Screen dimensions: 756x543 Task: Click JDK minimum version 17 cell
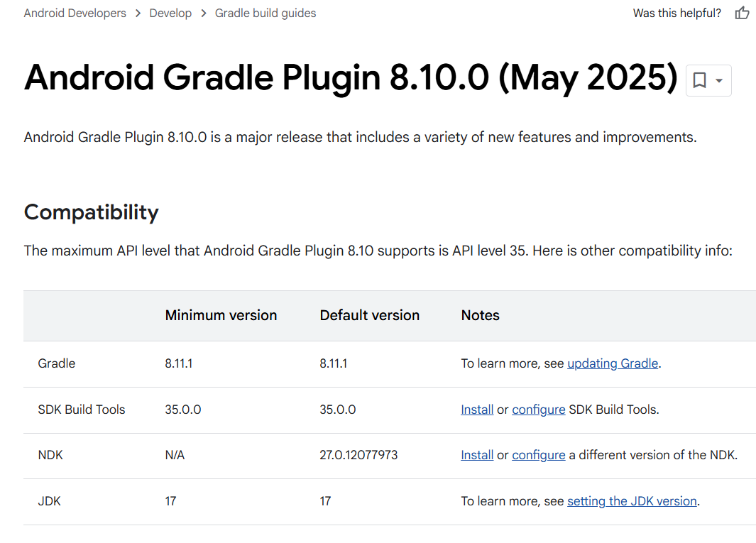[x=170, y=501]
